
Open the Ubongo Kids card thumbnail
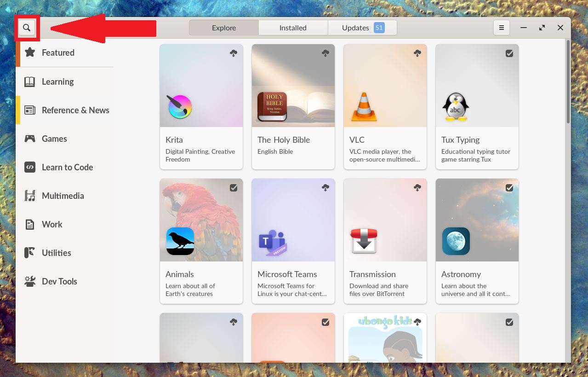(385, 338)
